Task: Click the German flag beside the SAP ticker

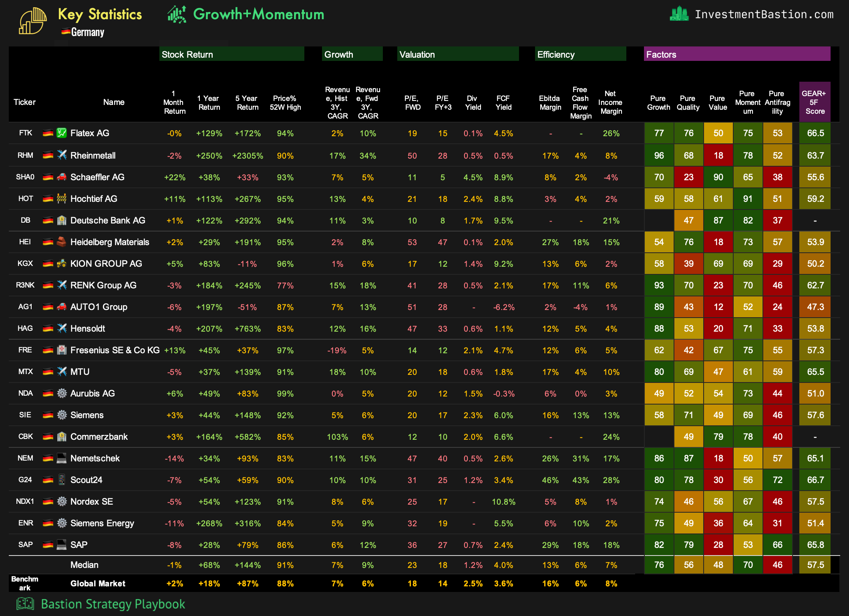Action: (48, 545)
